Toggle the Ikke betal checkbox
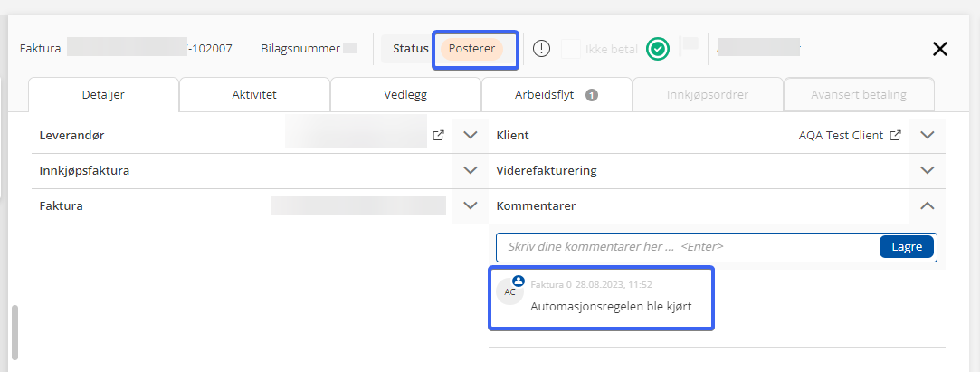 [571, 49]
